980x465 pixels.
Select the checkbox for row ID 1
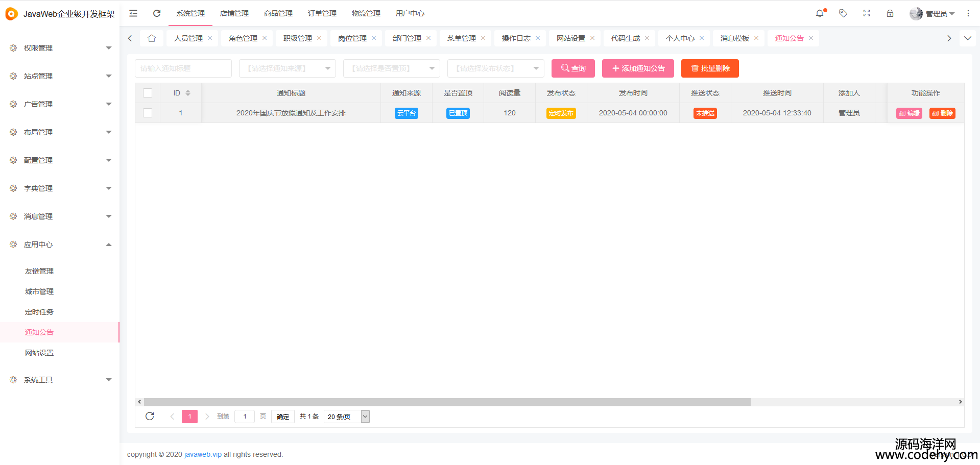pos(148,113)
